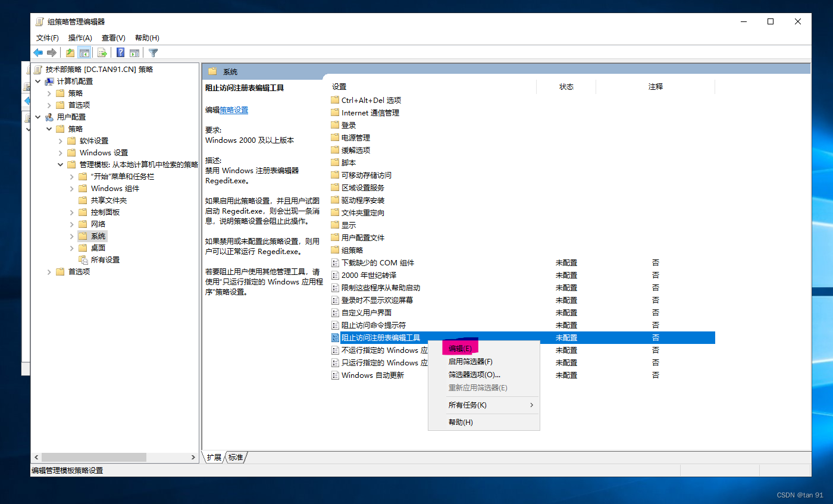Click the folder icon of 可移动存储访问

335,175
